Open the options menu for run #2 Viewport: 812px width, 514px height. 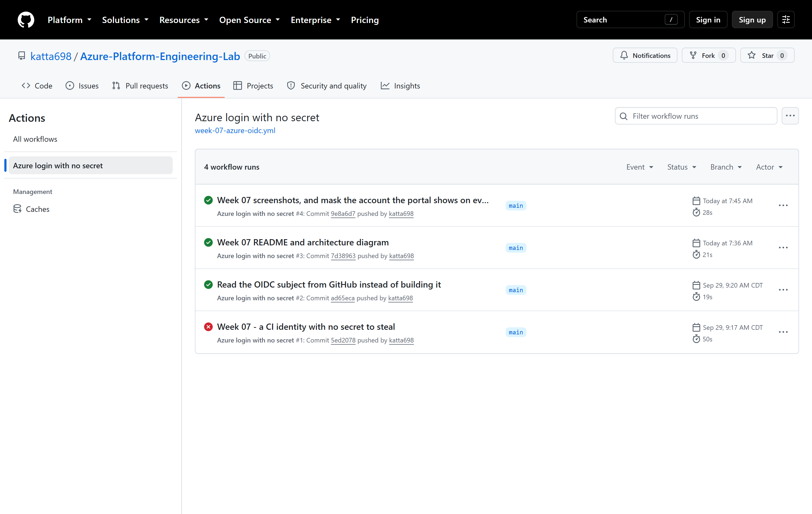pos(783,290)
